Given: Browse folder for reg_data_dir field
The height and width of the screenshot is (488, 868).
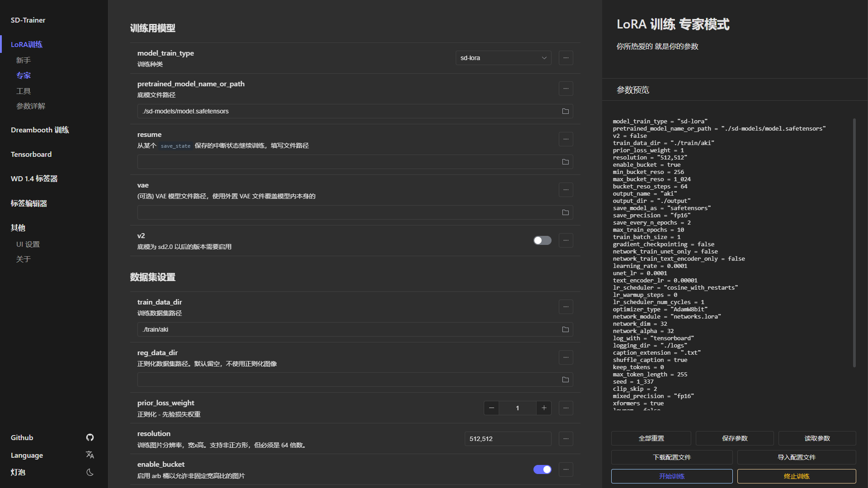Looking at the screenshot, I should pos(565,380).
